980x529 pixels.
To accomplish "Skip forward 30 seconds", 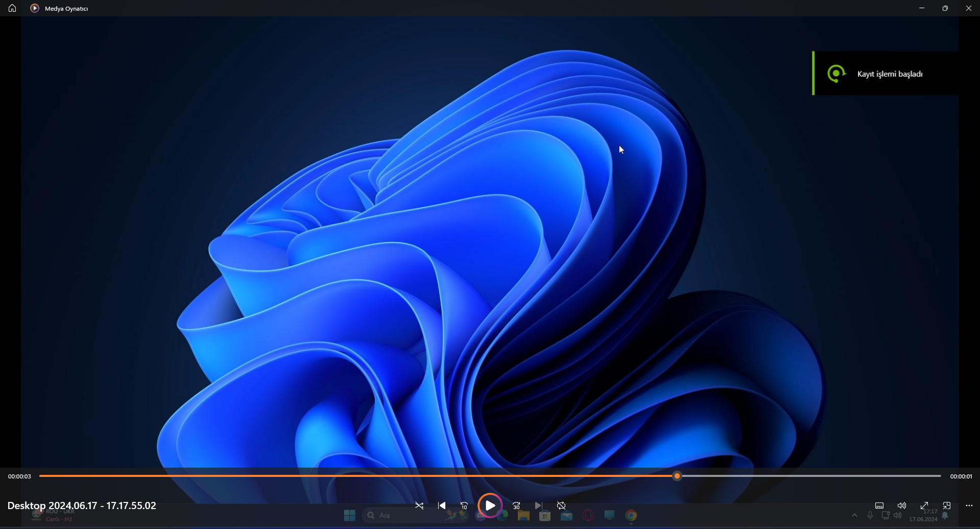I will (x=516, y=506).
